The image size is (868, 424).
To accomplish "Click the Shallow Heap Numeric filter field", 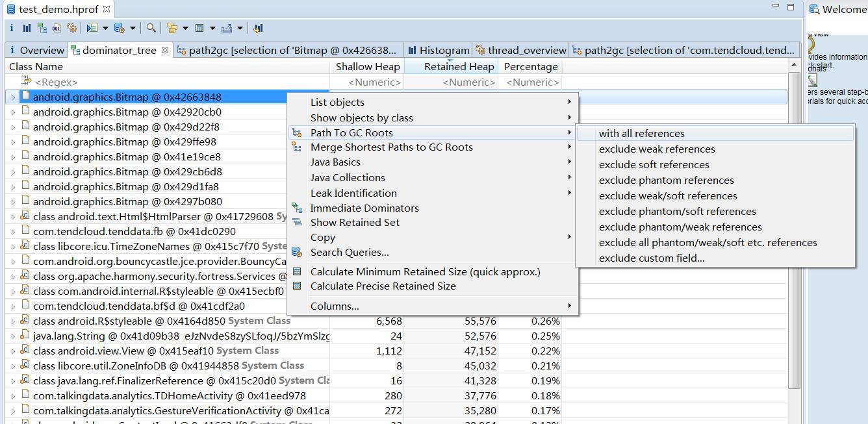I will [x=367, y=82].
